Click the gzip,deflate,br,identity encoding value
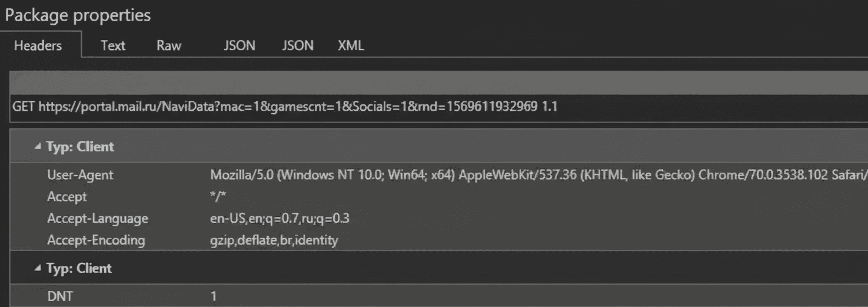 click(x=274, y=240)
